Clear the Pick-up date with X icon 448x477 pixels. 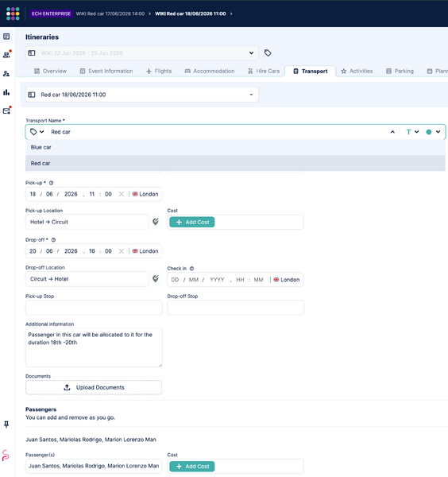122,194
